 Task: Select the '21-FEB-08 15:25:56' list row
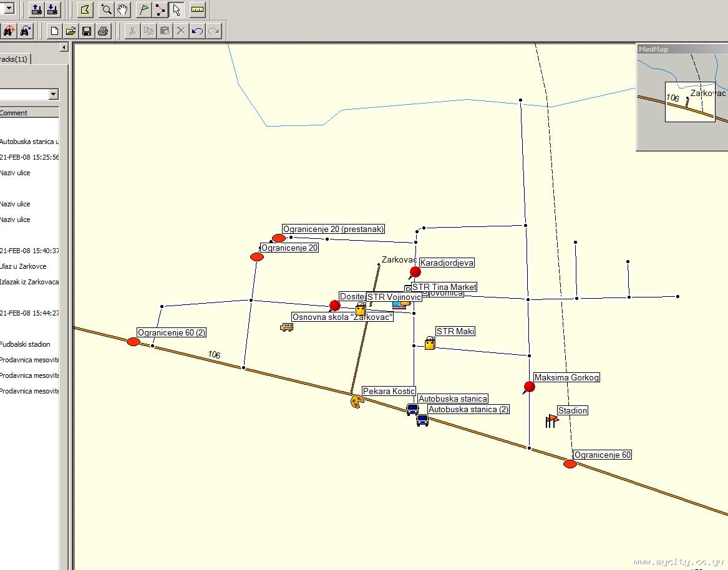click(29, 157)
